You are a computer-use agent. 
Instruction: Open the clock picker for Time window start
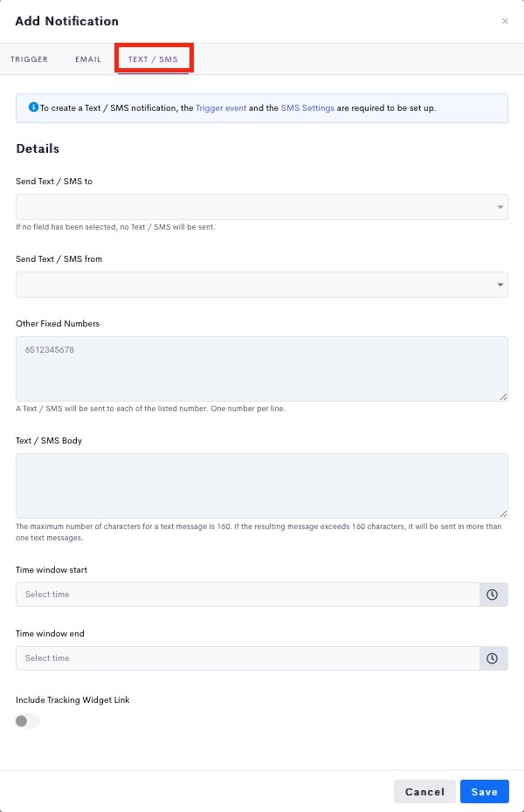[493, 595]
